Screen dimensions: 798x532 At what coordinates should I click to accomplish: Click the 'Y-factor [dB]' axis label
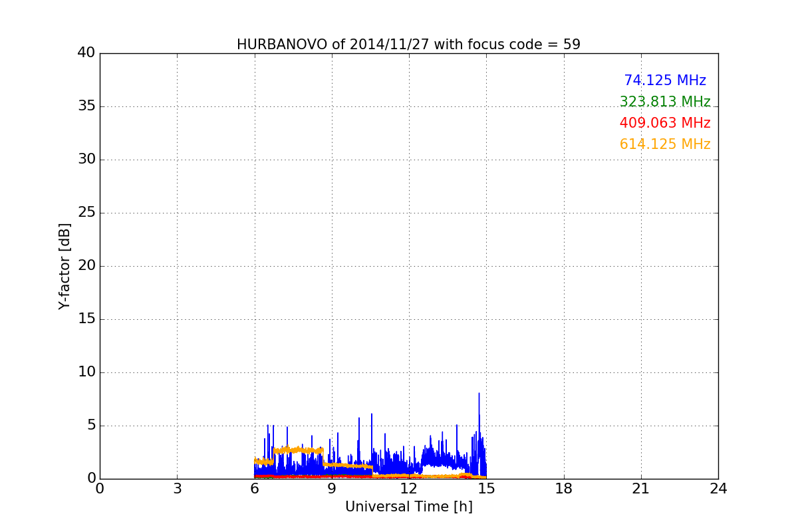point(65,266)
